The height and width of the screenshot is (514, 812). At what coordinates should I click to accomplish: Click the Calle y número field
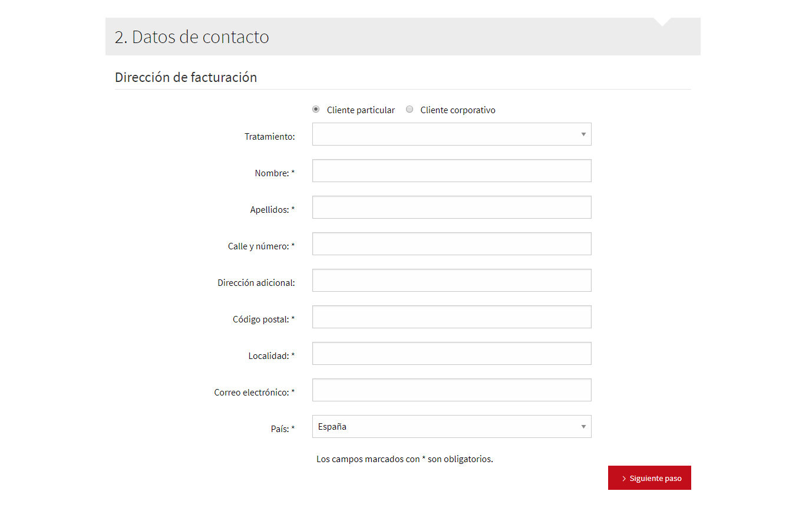point(451,244)
